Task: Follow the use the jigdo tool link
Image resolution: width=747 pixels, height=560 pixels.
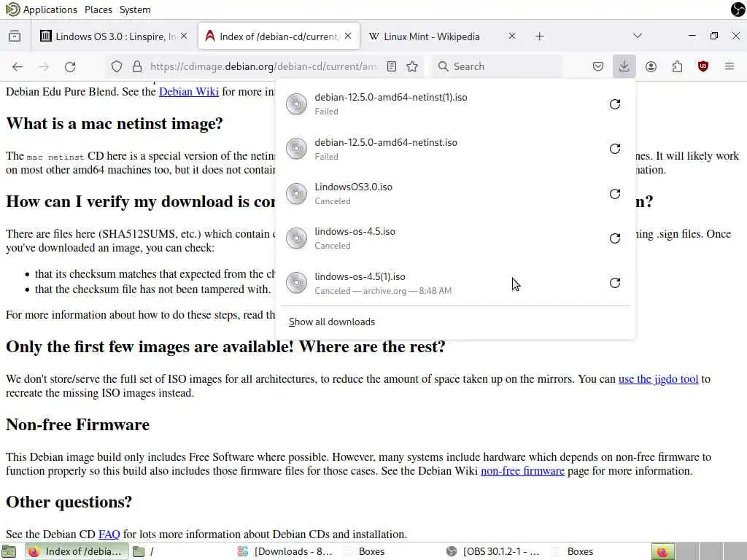Action: (658, 379)
